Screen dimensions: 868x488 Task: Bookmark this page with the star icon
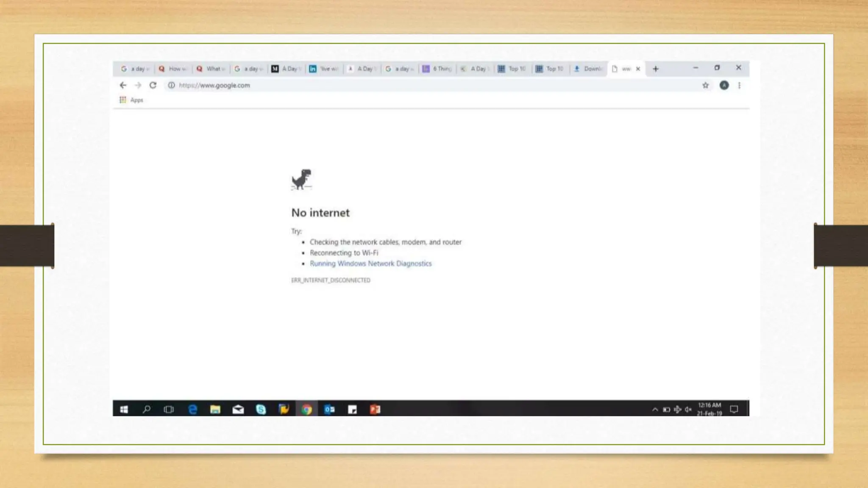point(705,85)
